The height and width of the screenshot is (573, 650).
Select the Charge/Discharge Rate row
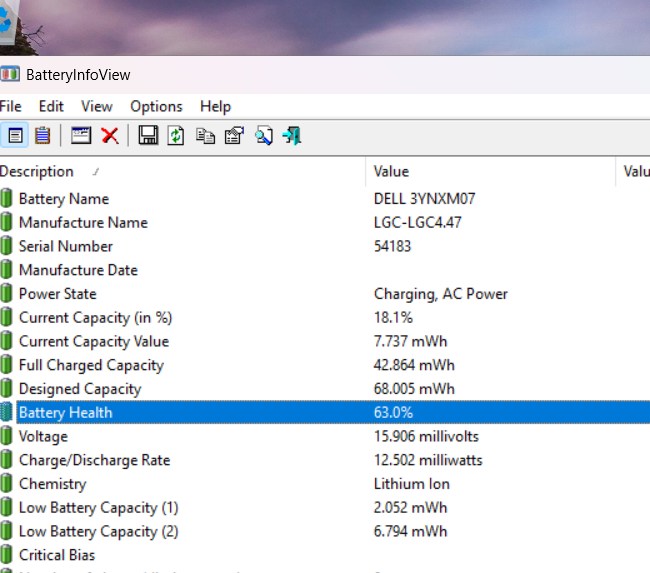click(325, 460)
